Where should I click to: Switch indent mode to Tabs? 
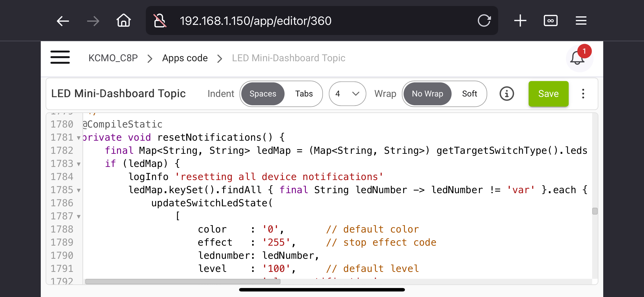(304, 94)
